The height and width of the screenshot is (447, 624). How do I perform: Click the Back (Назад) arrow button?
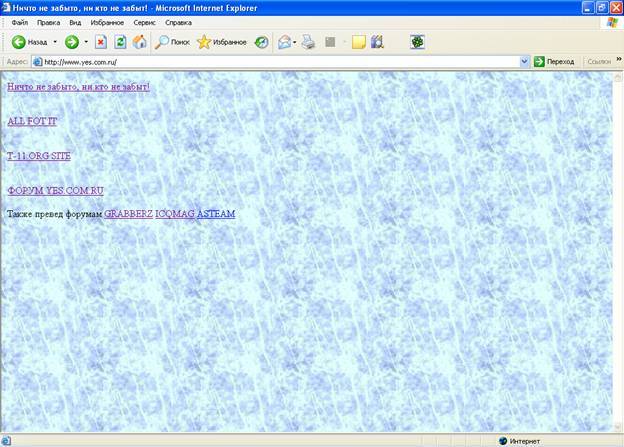tap(20, 42)
